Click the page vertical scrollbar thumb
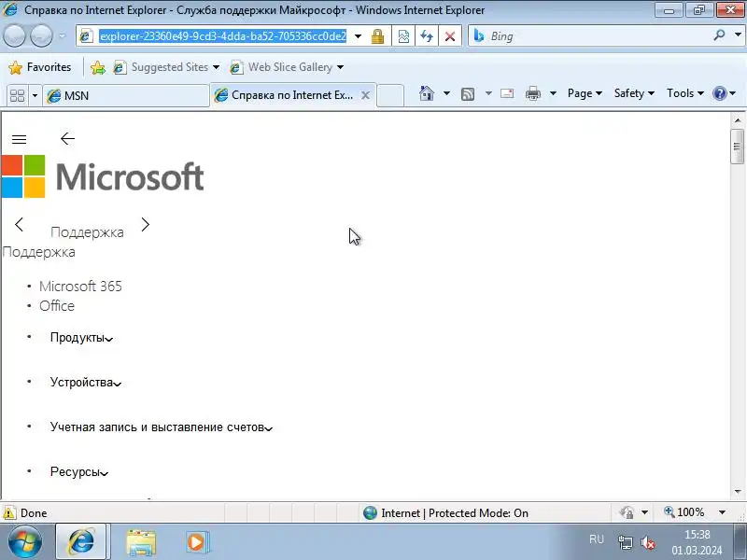This screenshot has width=747, height=560. [738, 147]
